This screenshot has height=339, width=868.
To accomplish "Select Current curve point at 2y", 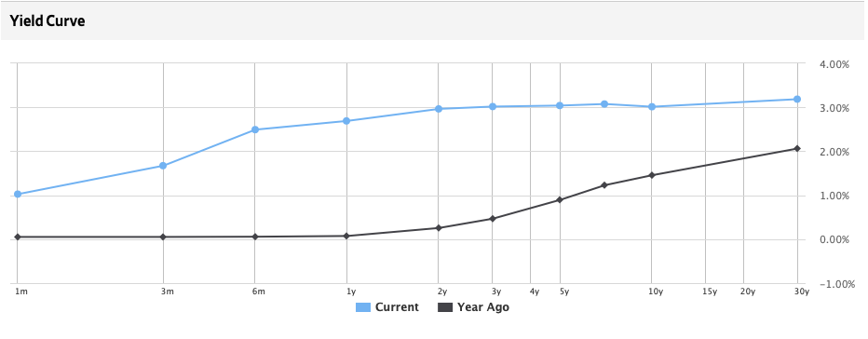I will coord(439,109).
